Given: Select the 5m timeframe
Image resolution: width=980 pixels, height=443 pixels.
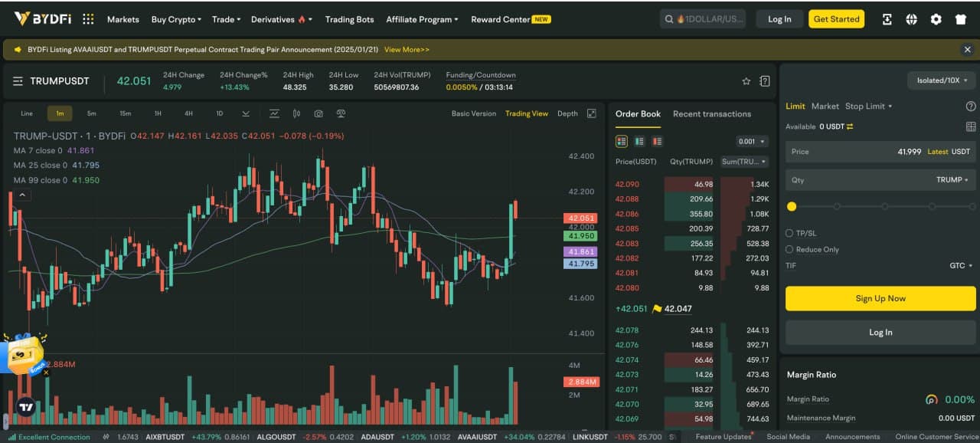Looking at the screenshot, I should [92, 113].
